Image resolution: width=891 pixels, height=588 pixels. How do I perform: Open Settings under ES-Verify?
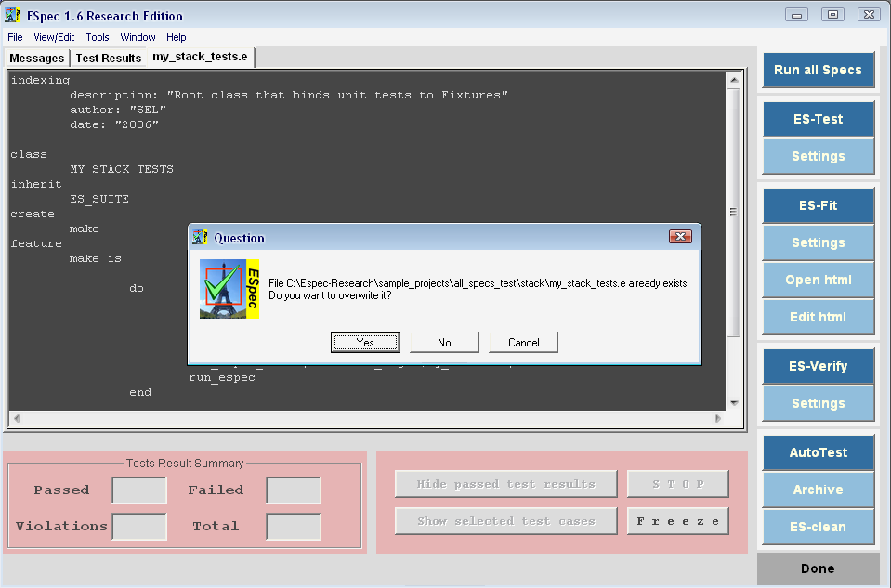pyautogui.click(x=818, y=403)
